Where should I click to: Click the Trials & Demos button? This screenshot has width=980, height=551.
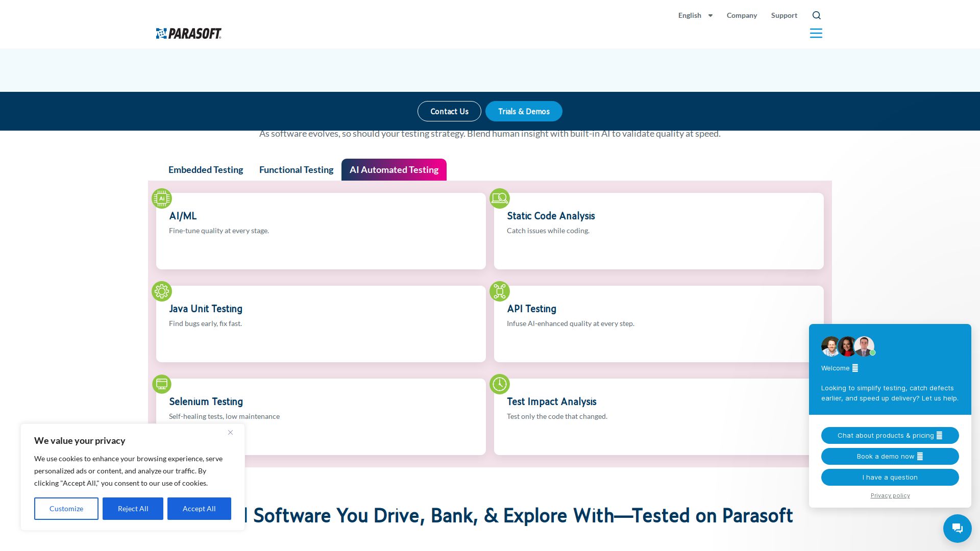click(x=524, y=111)
